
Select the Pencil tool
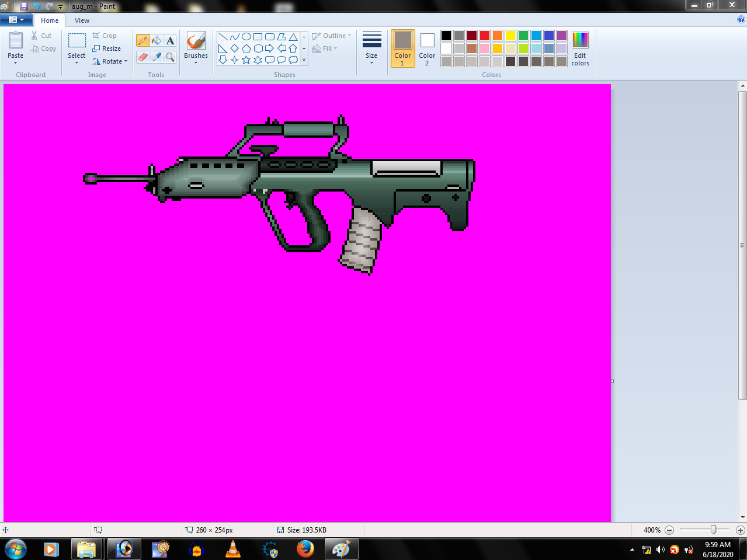pyautogui.click(x=143, y=40)
